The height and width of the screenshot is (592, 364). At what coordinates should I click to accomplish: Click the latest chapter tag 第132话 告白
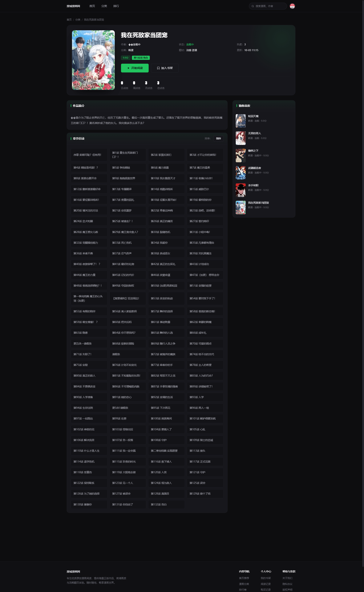coord(141,58)
